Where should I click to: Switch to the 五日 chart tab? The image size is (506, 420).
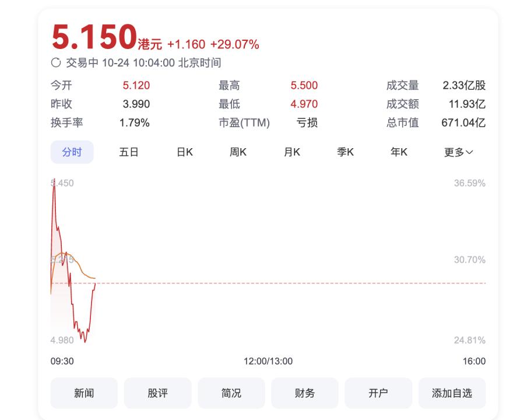(x=129, y=152)
